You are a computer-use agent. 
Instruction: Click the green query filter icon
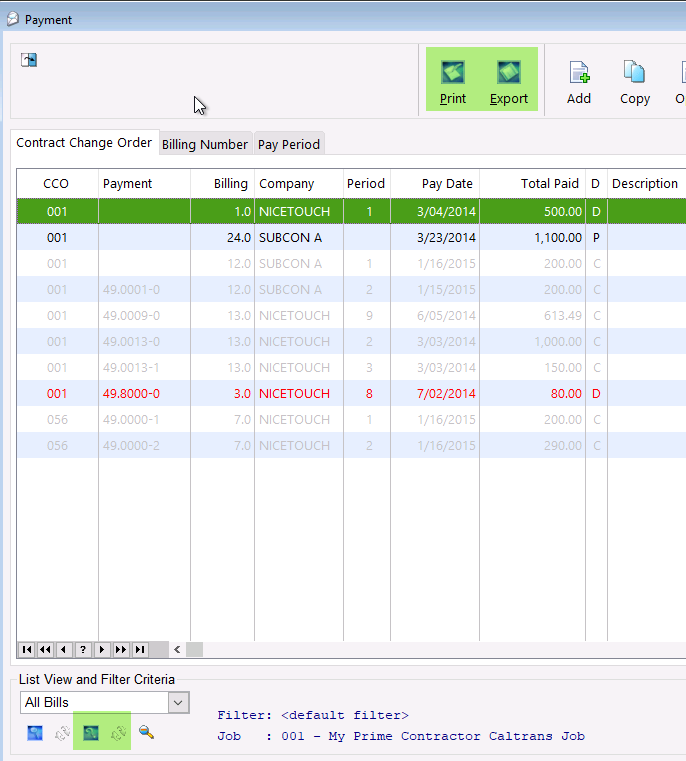tap(90, 733)
